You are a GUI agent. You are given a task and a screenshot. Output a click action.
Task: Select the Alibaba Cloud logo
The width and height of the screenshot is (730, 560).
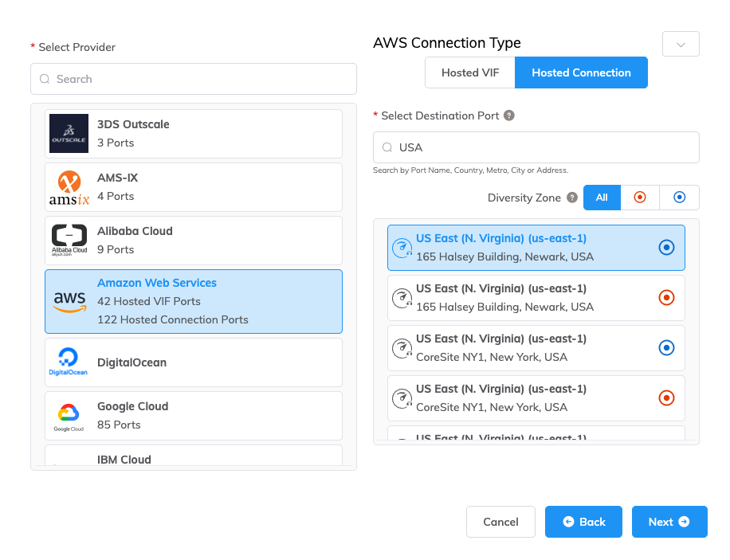tap(69, 240)
